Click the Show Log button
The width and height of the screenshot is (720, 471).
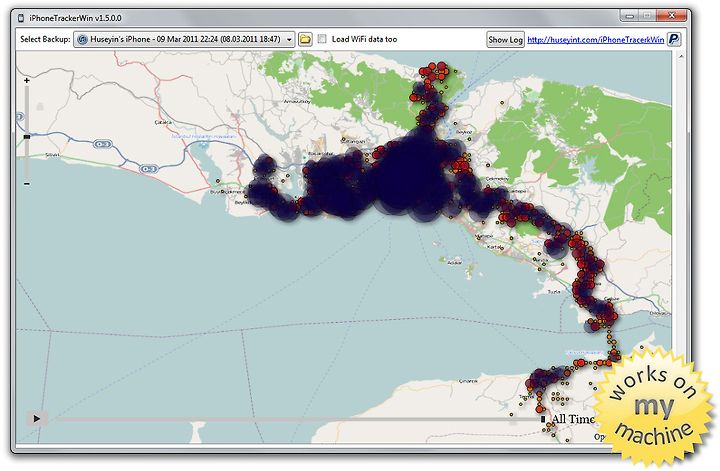pyautogui.click(x=505, y=39)
